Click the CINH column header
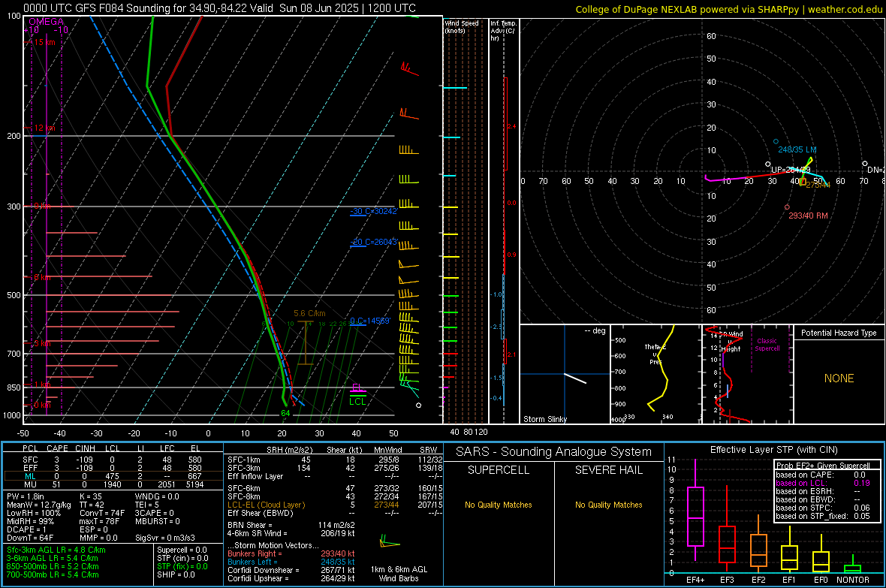This screenshot has width=886, height=588. 86,448
